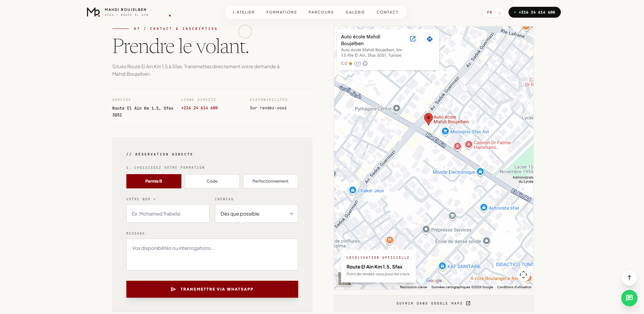The width and height of the screenshot is (644, 314).
Task: Expand the Créneau dropdown
Action: [x=256, y=214]
